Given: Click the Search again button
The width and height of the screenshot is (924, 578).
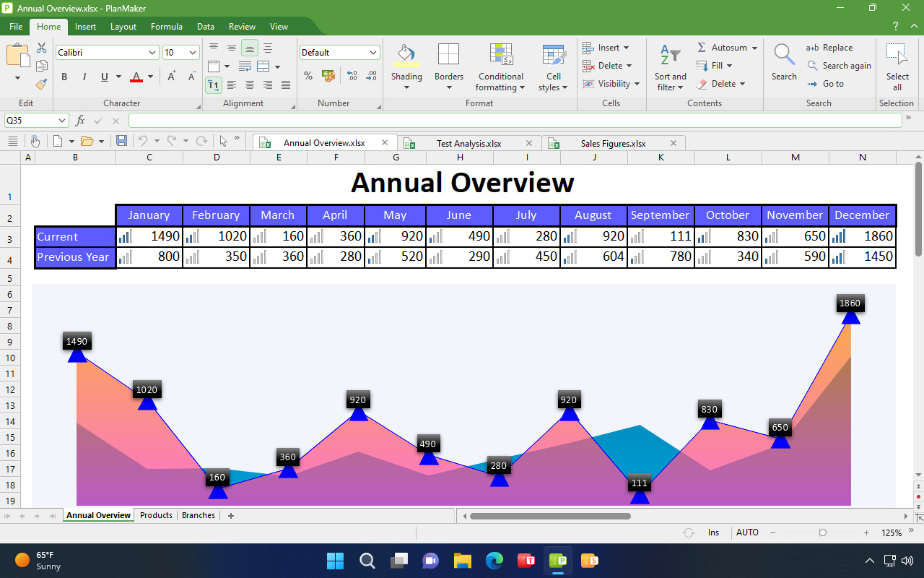Looking at the screenshot, I should 838,66.
